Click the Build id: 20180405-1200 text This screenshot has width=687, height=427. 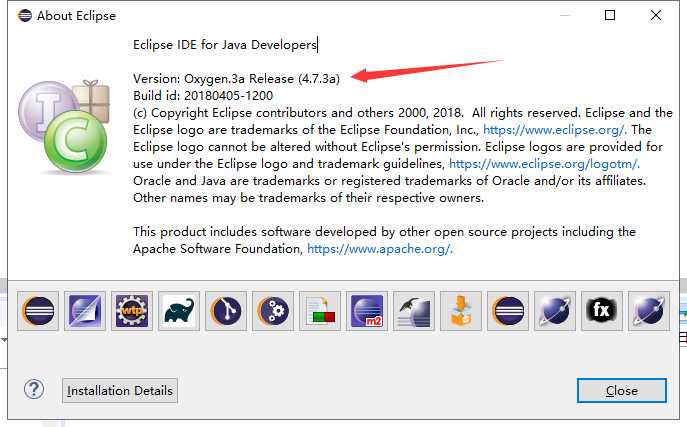pyautogui.click(x=203, y=95)
